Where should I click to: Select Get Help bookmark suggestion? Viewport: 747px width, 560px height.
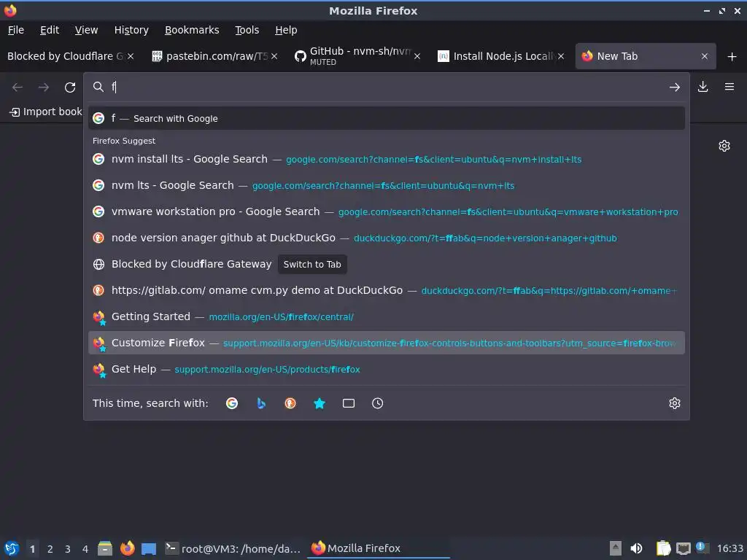387,368
